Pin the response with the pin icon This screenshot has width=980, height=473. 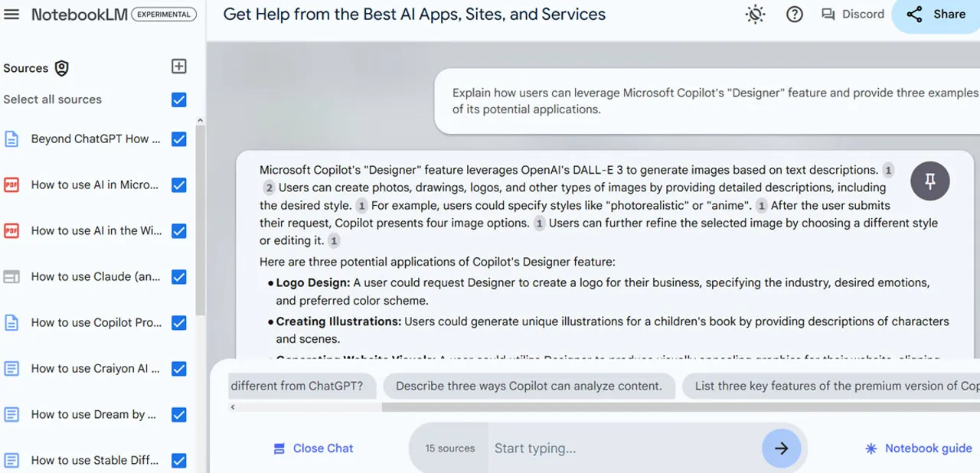pos(930,181)
